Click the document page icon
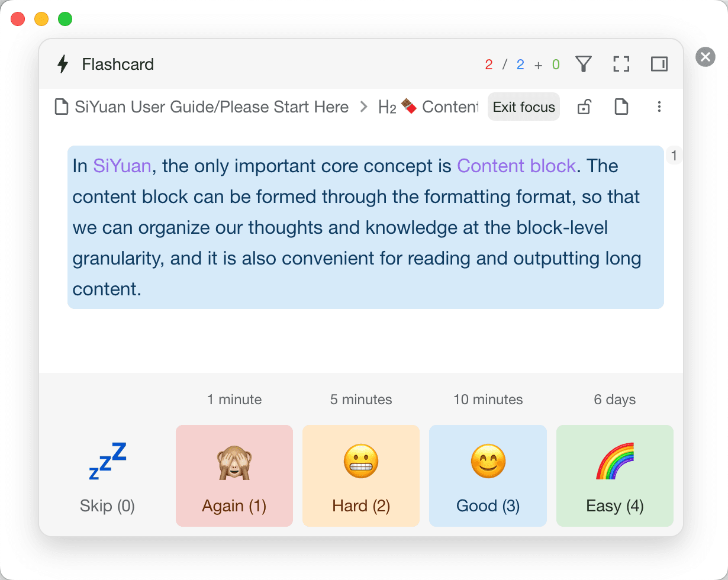Viewport: 728px width, 580px height. 621,107
